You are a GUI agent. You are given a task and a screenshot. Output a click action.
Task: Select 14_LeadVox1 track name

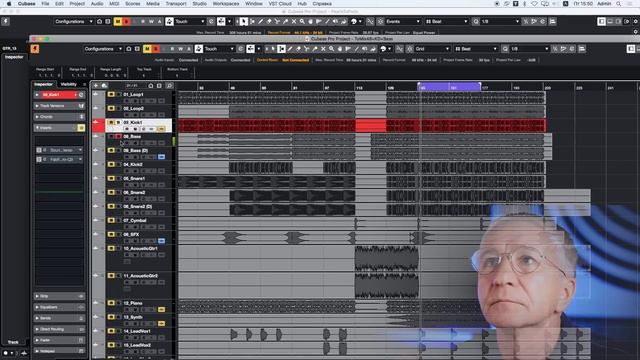[137, 331]
